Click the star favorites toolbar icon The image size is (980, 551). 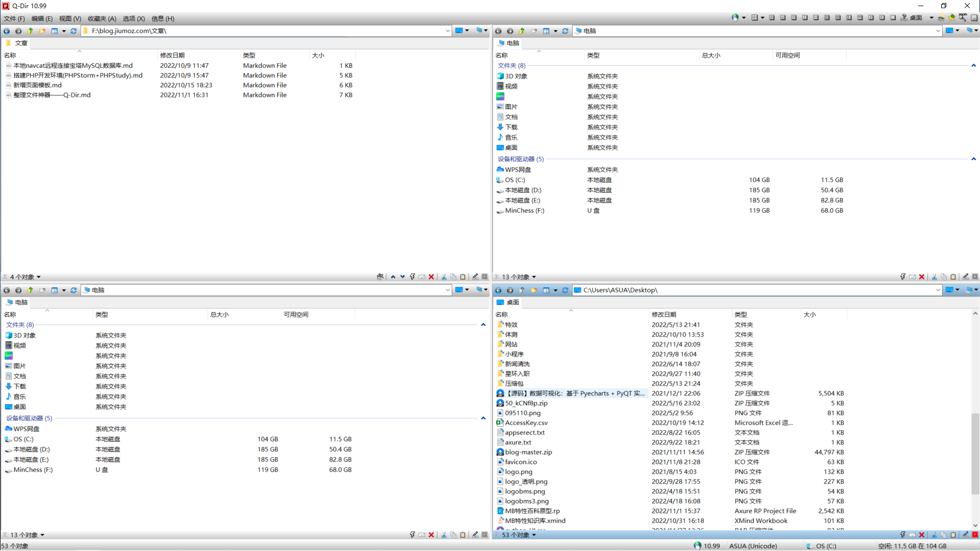tap(951, 18)
